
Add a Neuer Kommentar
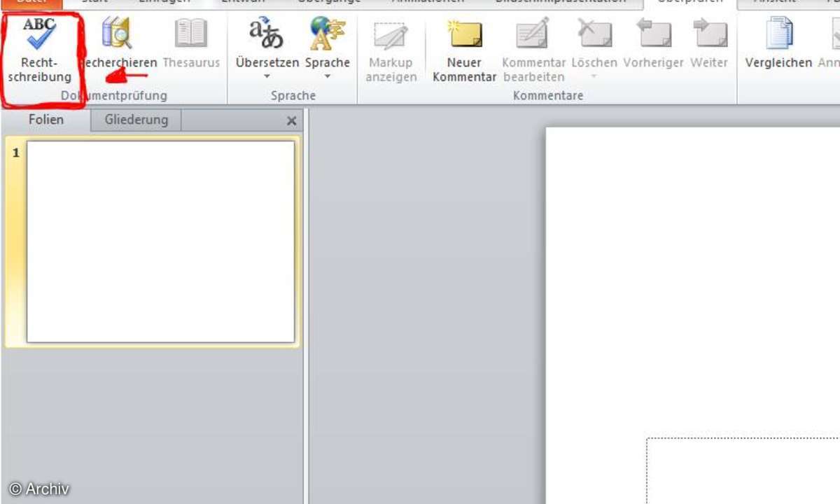tap(464, 49)
